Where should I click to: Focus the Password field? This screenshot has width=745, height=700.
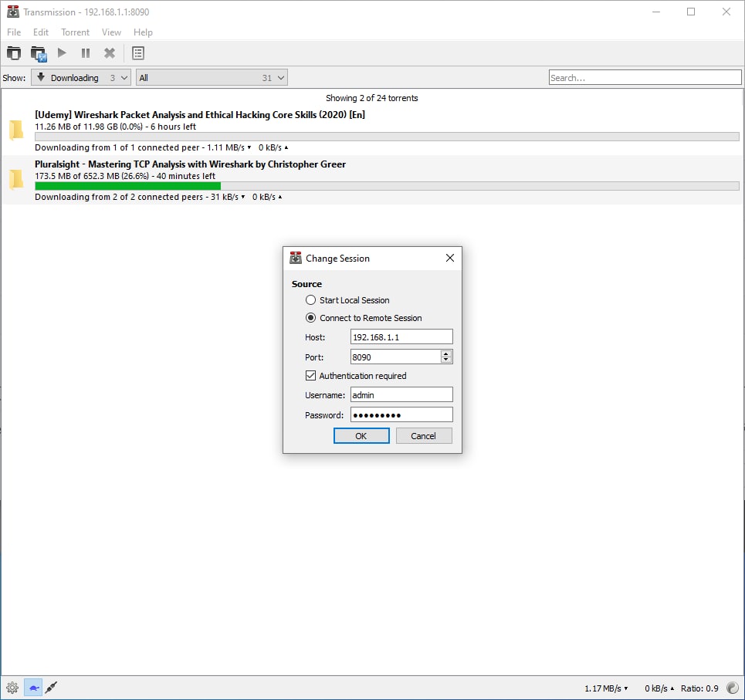(x=401, y=414)
